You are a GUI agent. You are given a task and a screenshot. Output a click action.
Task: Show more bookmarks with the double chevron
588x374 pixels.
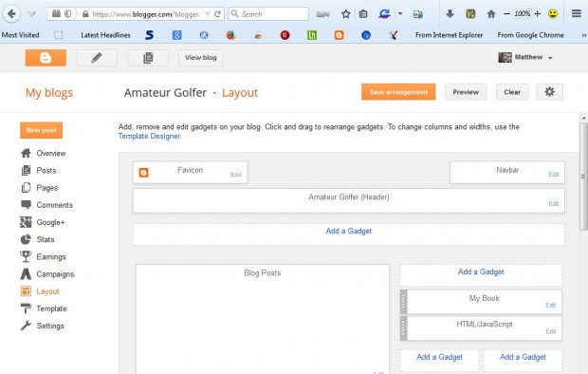pyautogui.click(x=583, y=35)
